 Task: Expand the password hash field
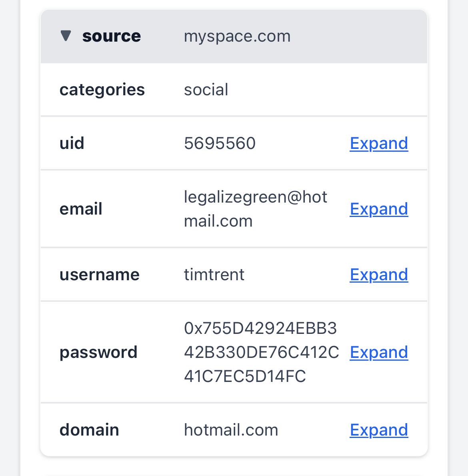point(378,352)
